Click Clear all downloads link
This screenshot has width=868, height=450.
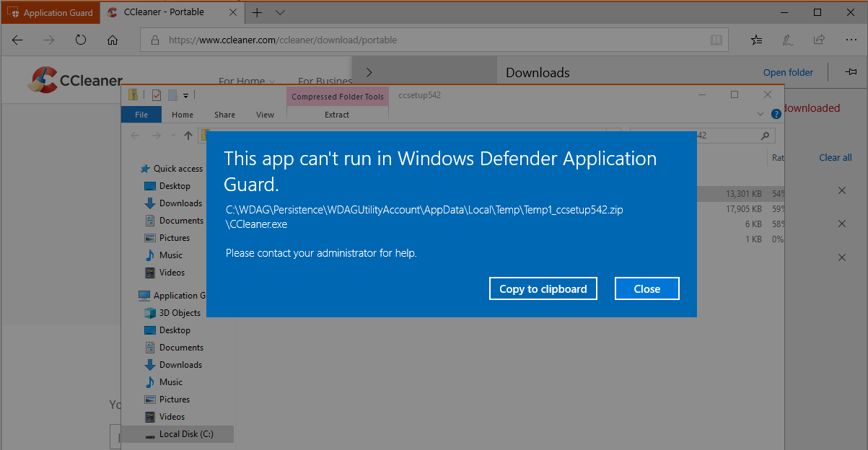836,157
